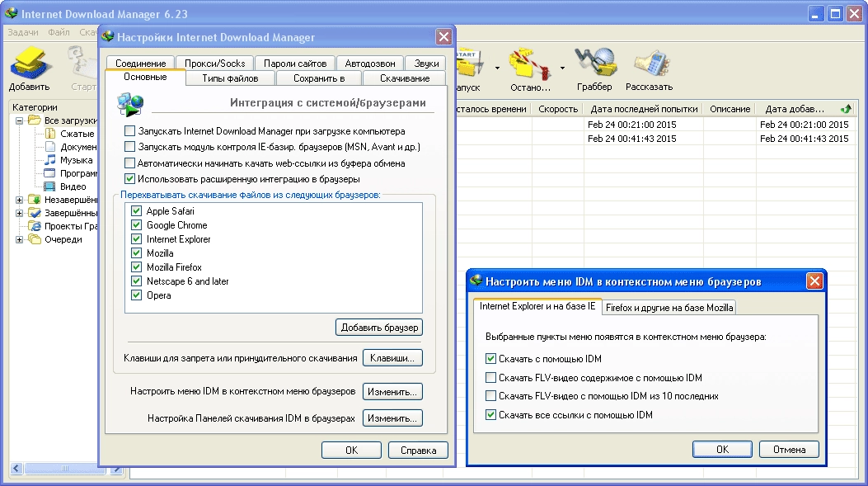Switch to the Типы файлов tab
The height and width of the screenshot is (486, 868).
point(230,78)
